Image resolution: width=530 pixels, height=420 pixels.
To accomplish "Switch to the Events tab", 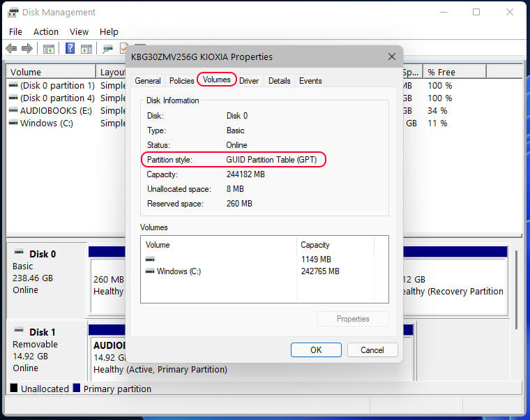I will tap(310, 81).
